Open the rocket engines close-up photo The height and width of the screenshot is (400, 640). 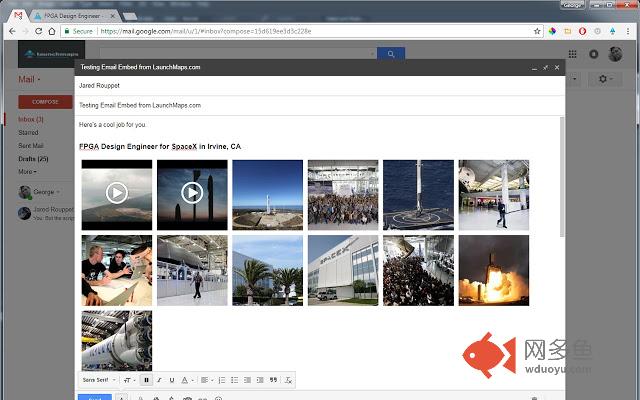(117, 341)
